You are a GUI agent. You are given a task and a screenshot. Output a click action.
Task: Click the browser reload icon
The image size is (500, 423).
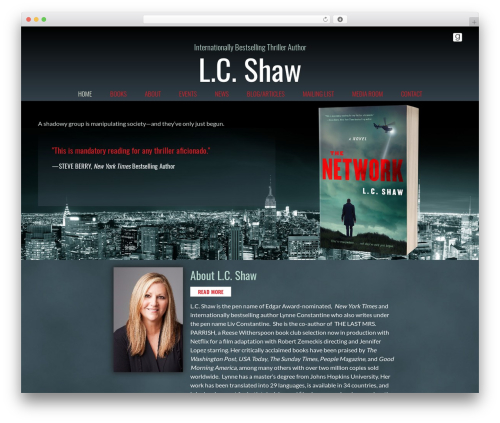tap(325, 19)
